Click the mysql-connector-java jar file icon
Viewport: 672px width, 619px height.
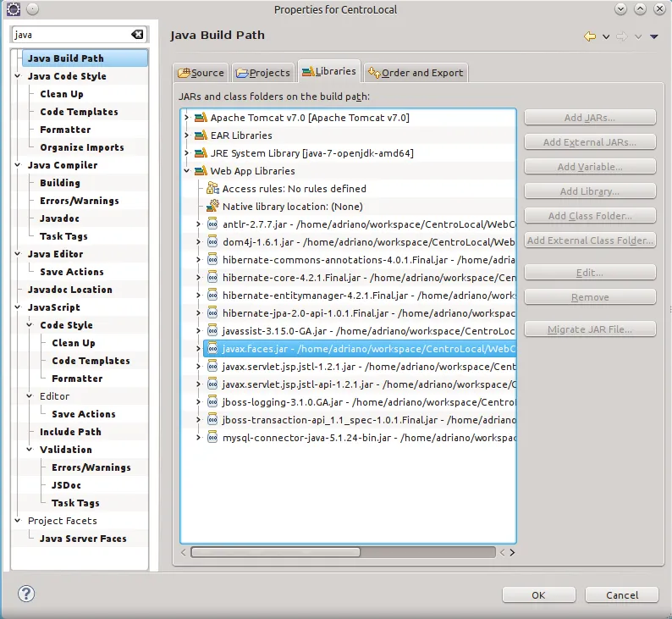tap(213, 438)
